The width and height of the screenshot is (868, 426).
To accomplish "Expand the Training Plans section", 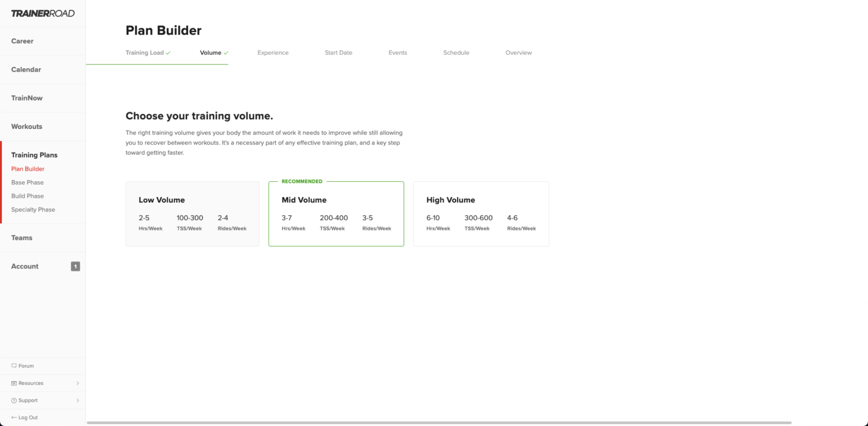I will point(34,155).
